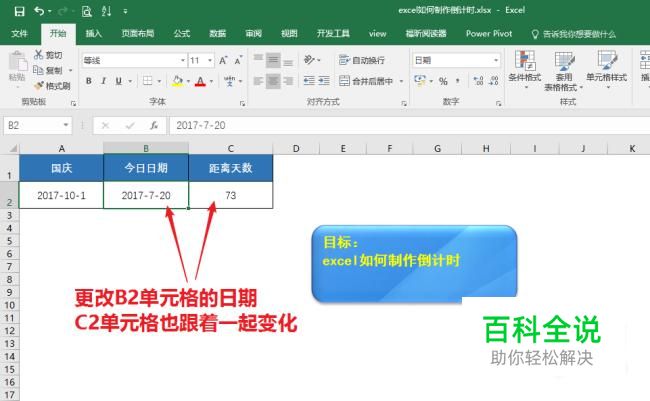Image resolution: width=650 pixels, height=401 pixels.
Task: Toggle middle vertical alignment
Action: 273,60
